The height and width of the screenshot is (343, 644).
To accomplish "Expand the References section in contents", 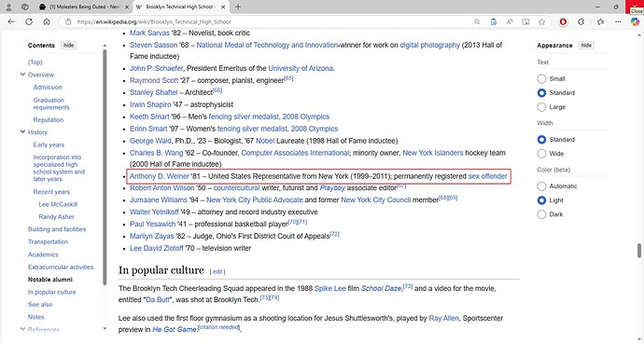I will coord(22,329).
